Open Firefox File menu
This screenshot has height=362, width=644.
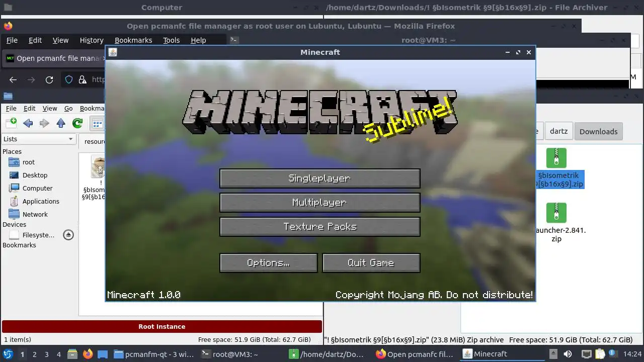[x=12, y=40]
